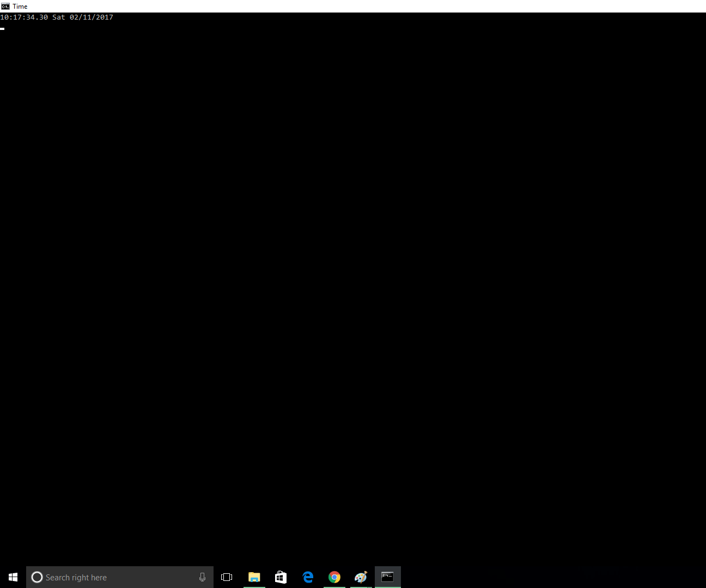This screenshot has height=588, width=706.
Task: Focus the "Search right here" box
Action: click(x=120, y=577)
